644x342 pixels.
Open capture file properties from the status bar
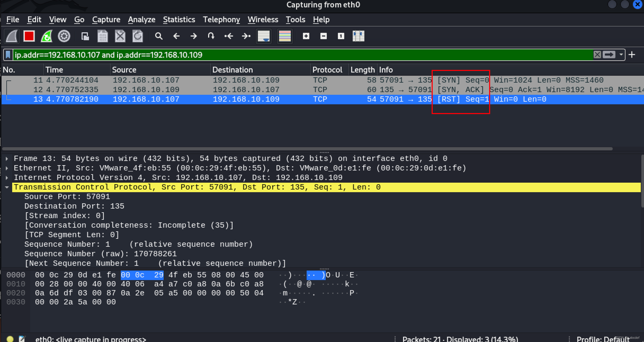pos(22,339)
